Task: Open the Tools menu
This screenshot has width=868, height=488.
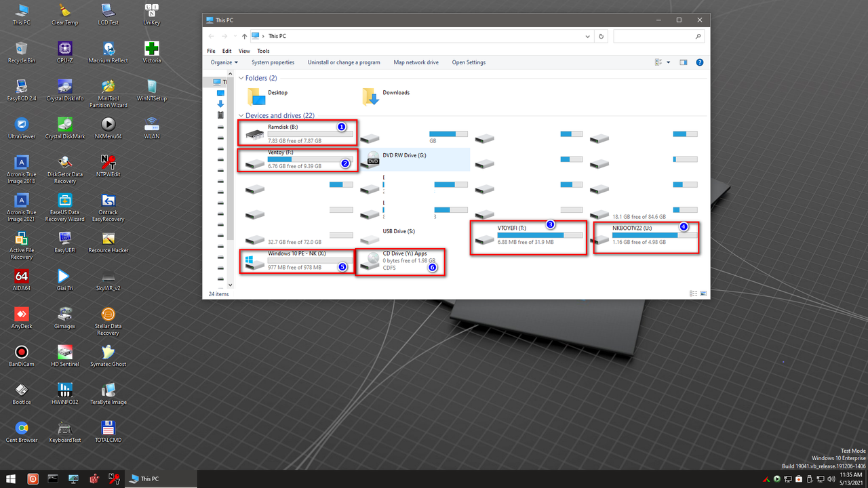Action: pos(263,51)
